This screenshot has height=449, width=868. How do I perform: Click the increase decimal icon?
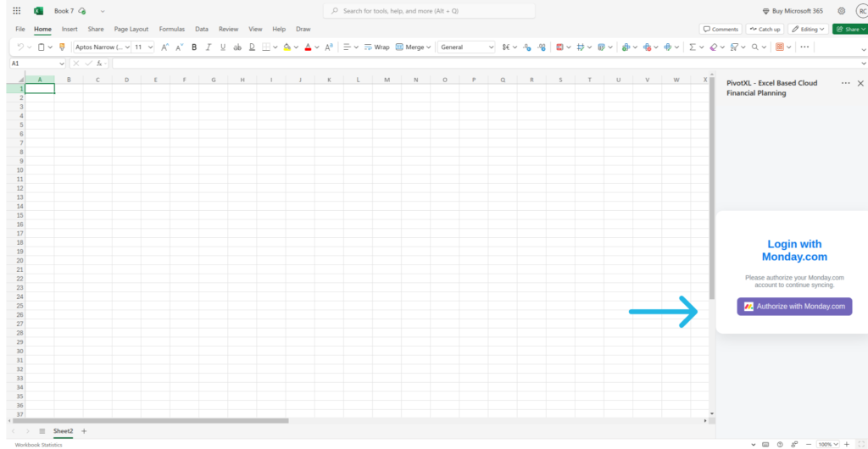[x=542, y=47]
